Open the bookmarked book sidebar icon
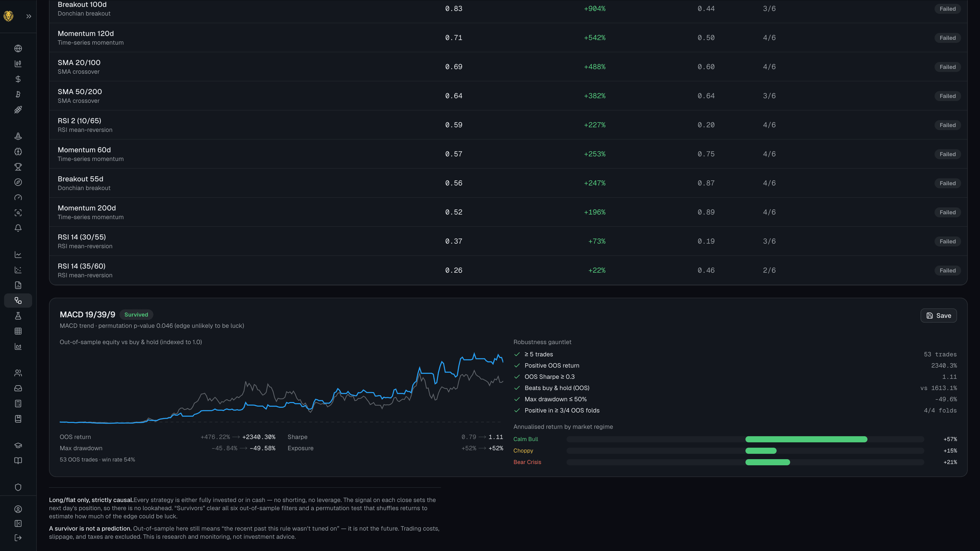Image resolution: width=980 pixels, height=551 pixels. tap(18, 419)
